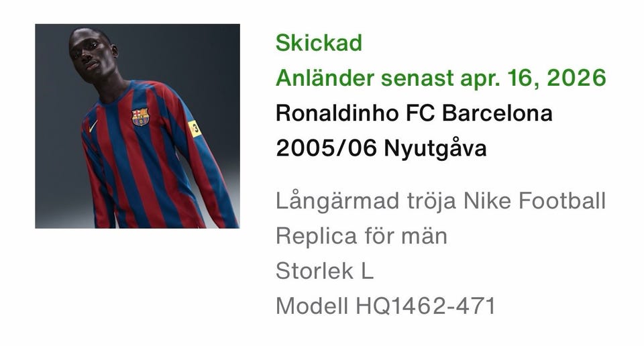Click the 'Replica för män' text

[x=362, y=236]
